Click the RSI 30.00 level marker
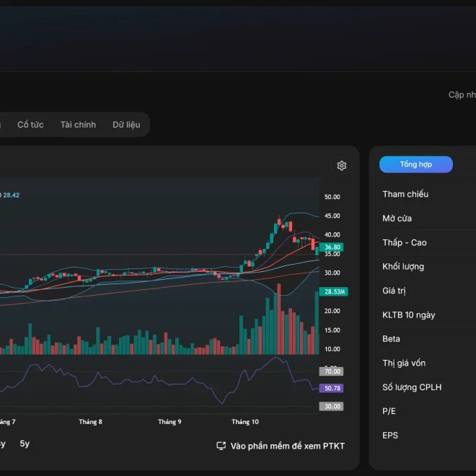The image size is (476, 476). point(332,407)
